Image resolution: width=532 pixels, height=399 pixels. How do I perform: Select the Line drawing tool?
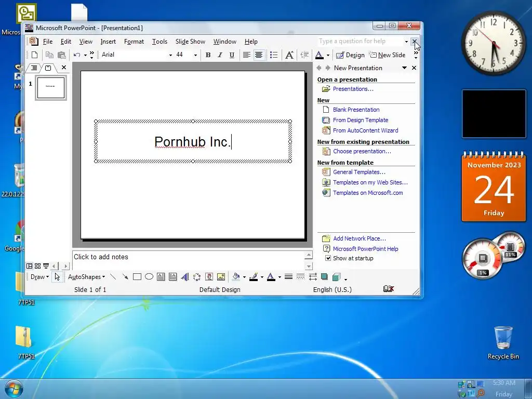click(x=113, y=277)
